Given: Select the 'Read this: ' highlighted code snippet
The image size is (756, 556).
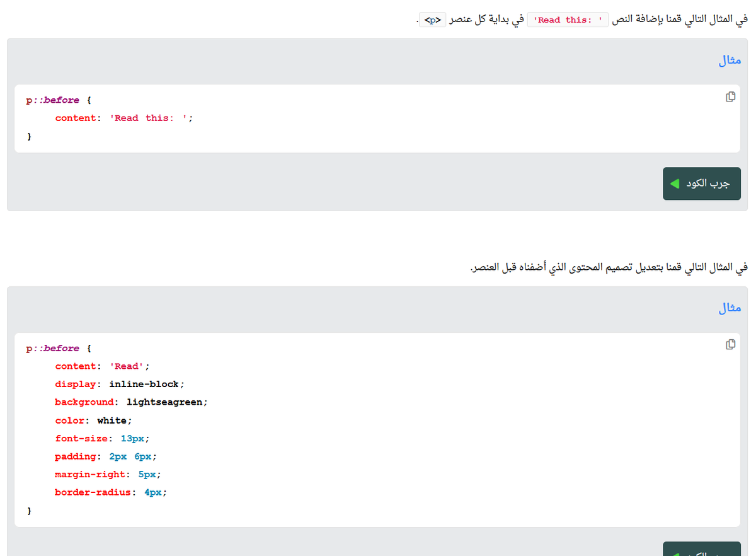Looking at the screenshot, I should click(566, 19).
